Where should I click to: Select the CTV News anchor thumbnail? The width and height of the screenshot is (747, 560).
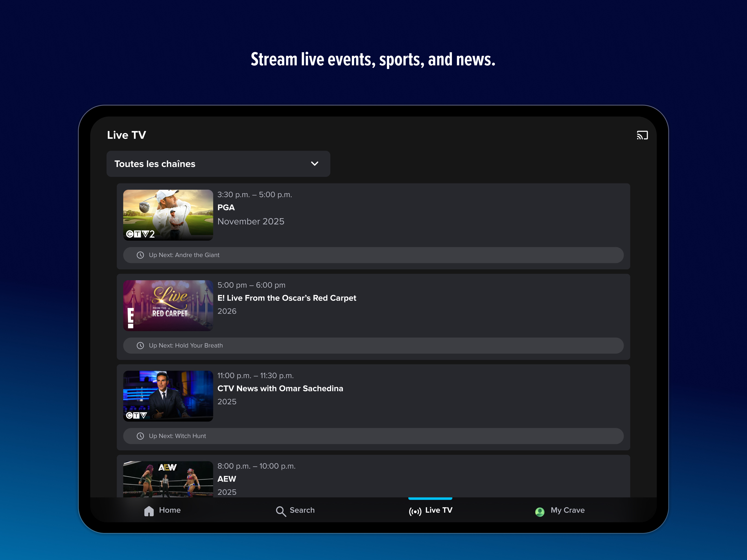[x=168, y=396]
